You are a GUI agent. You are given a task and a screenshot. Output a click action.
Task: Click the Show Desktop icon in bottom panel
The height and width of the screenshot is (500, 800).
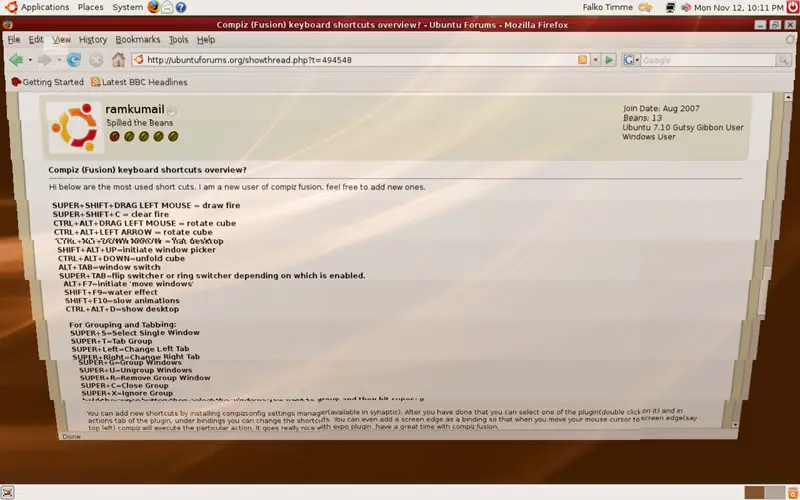pos(8,492)
